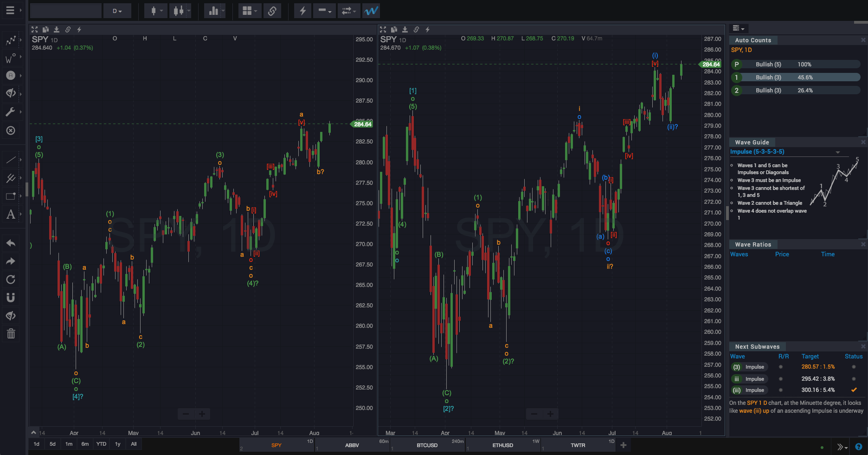Screen dimensions: 868x455
Task: Zoom in right chart with plus button
Action: click(x=550, y=414)
